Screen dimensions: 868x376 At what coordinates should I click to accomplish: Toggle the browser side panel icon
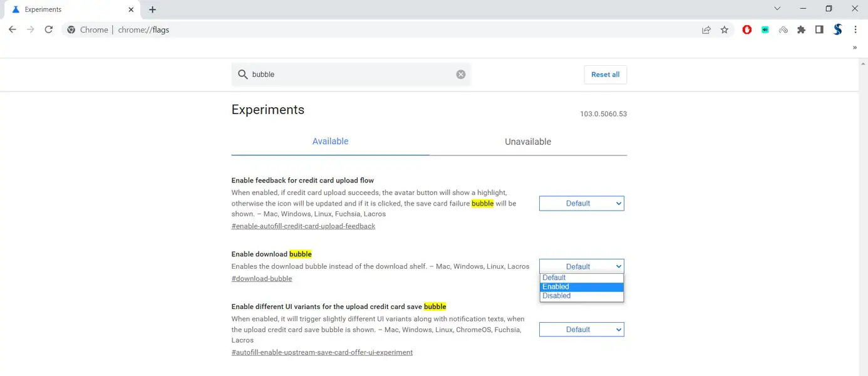coord(819,29)
